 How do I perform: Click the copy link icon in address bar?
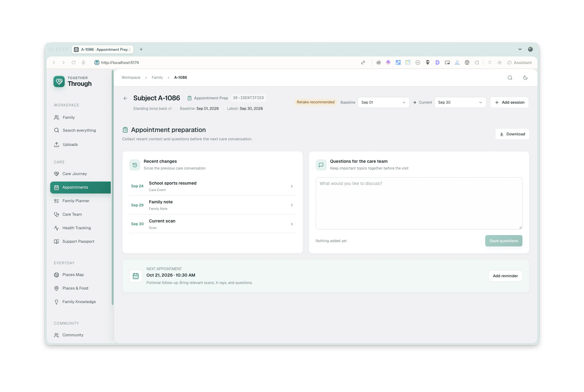[x=363, y=62]
